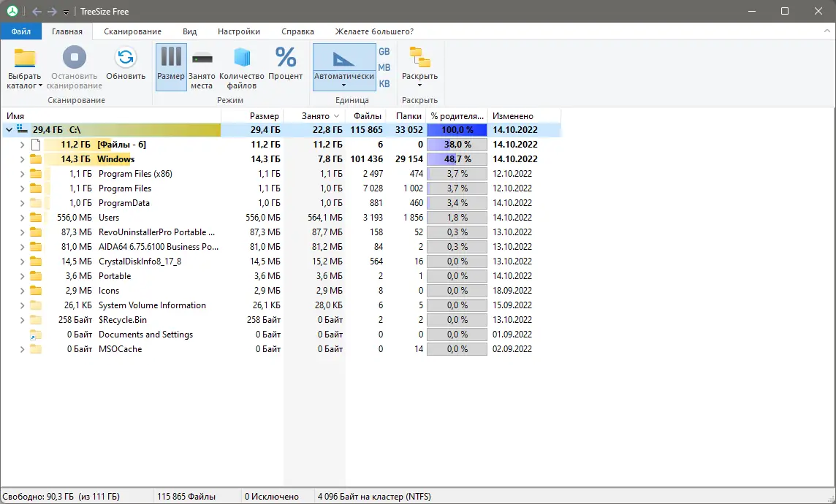Open the Выбрать каталог dropdown arrow
The width and height of the screenshot is (836, 504).
click(40, 85)
